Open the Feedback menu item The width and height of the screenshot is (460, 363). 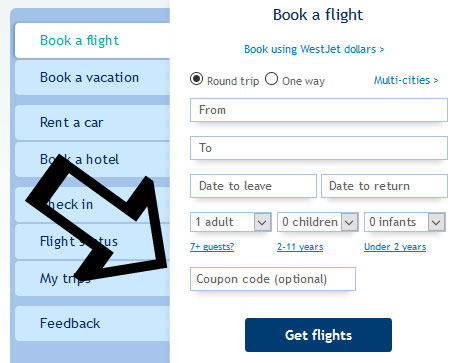pyautogui.click(x=92, y=323)
